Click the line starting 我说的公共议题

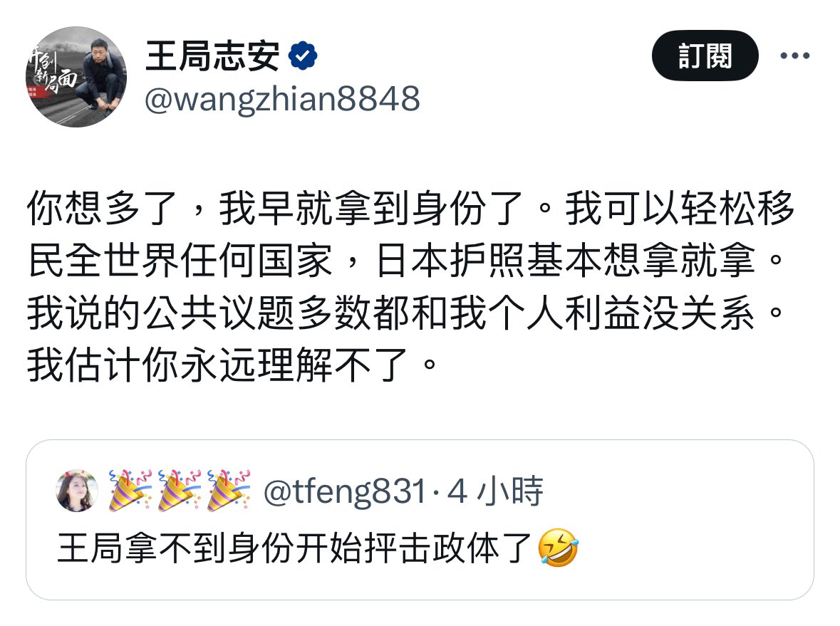point(405,313)
